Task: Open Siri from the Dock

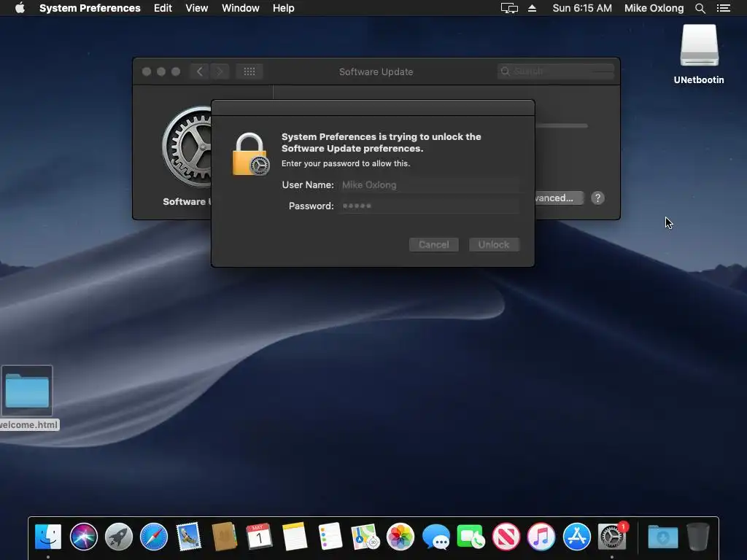Action: [83, 536]
